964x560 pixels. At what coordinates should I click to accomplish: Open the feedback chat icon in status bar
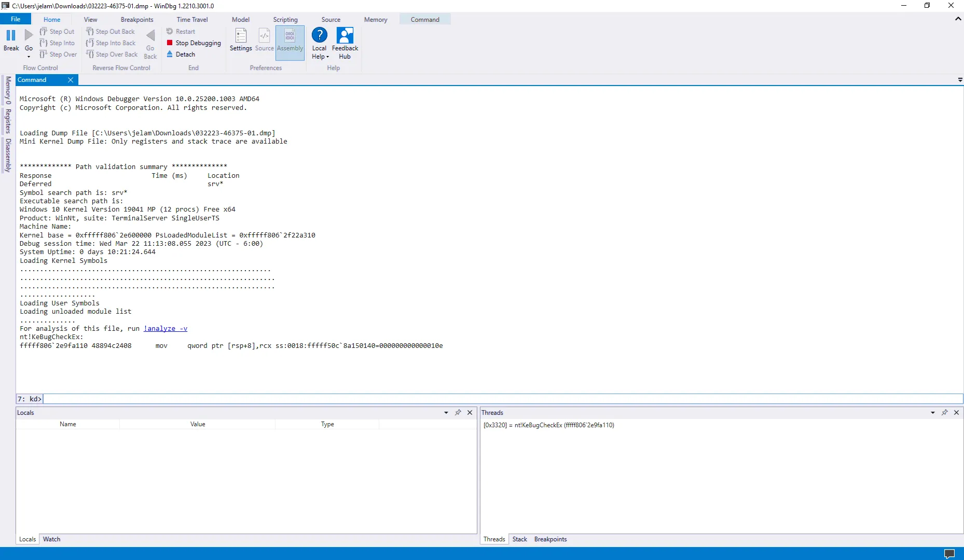(x=949, y=554)
